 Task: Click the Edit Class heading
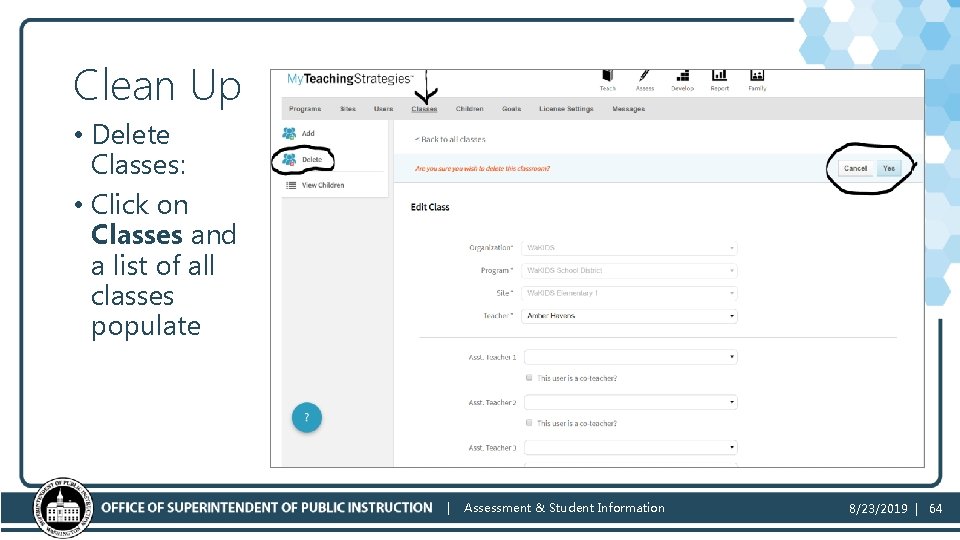click(430, 208)
